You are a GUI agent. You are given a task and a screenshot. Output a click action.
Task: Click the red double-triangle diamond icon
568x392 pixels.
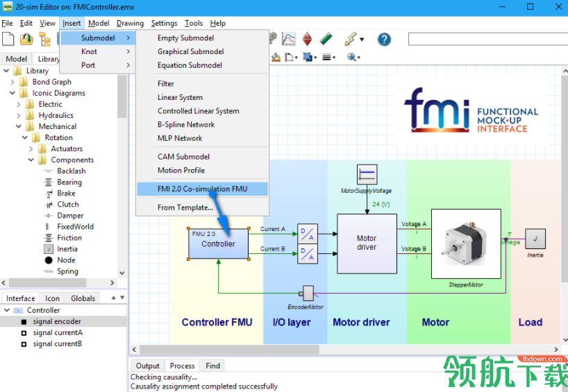307,39
